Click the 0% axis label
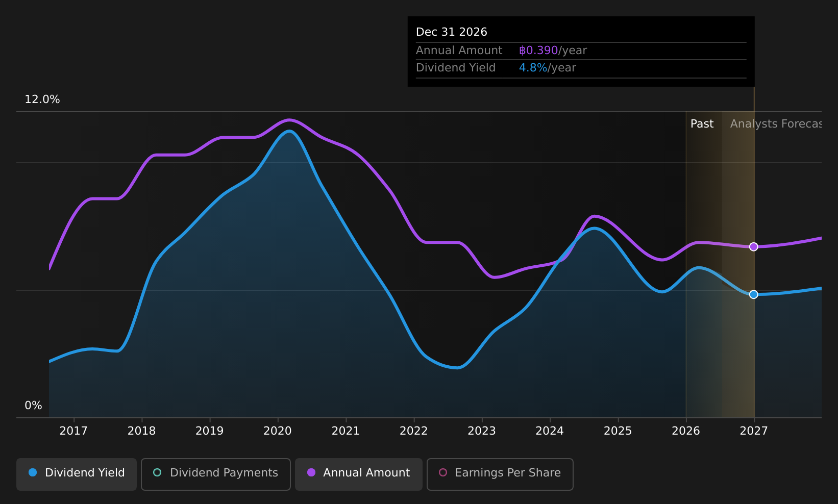 point(33,406)
